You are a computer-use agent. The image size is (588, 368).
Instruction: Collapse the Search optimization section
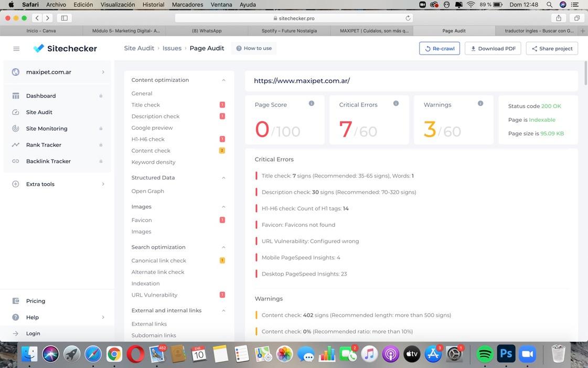[223, 247]
